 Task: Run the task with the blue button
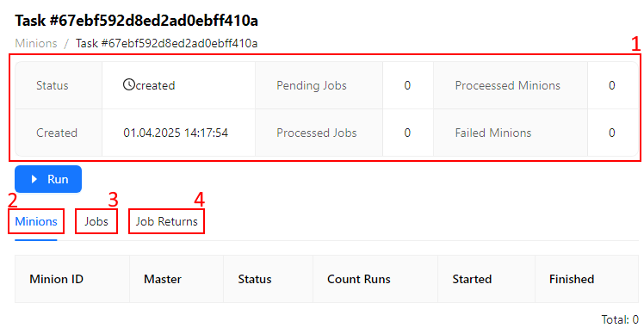pyautogui.click(x=48, y=179)
